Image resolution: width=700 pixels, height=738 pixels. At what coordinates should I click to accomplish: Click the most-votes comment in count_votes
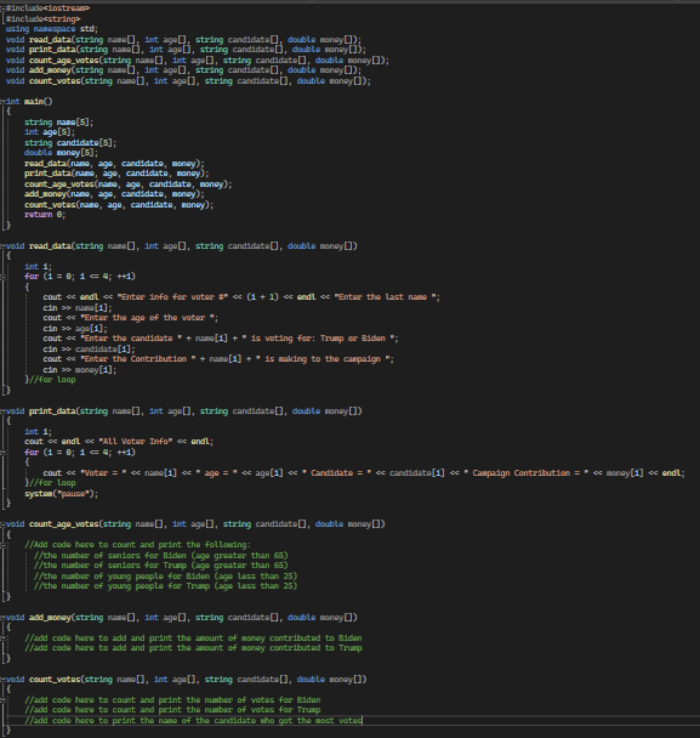pos(194,720)
